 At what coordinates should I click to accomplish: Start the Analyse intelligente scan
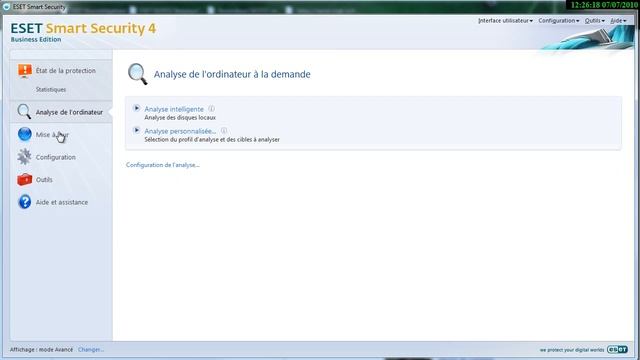point(174,109)
